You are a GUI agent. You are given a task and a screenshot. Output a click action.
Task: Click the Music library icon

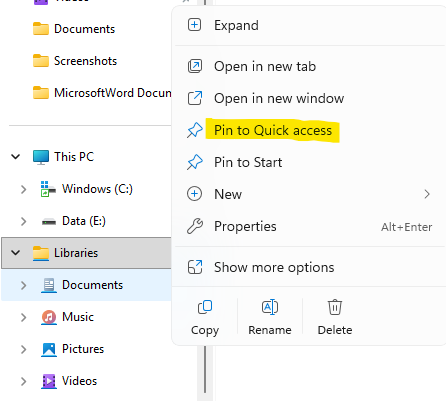click(49, 317)
